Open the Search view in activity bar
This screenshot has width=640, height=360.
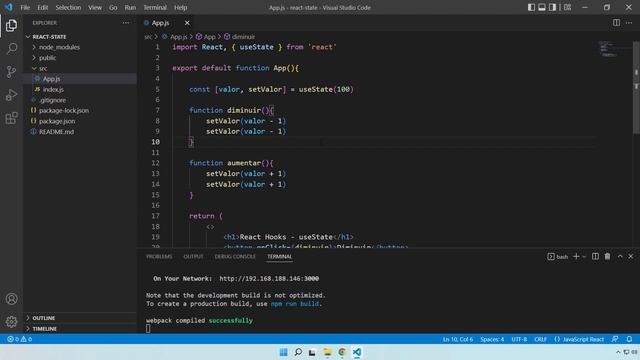coord(11,49)
